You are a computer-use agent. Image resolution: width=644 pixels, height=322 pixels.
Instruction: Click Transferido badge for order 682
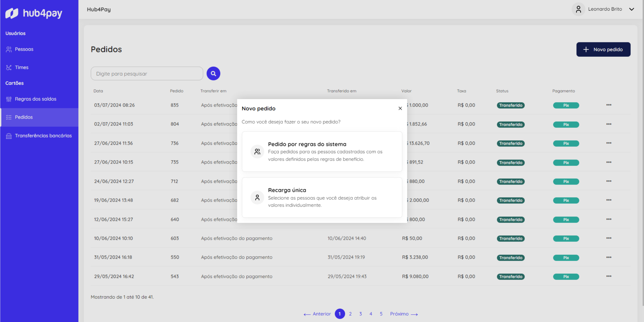[x=511, y=201]
